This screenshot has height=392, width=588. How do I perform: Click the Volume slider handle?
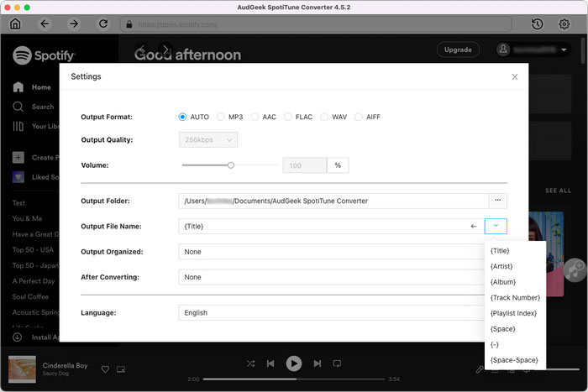231,165
